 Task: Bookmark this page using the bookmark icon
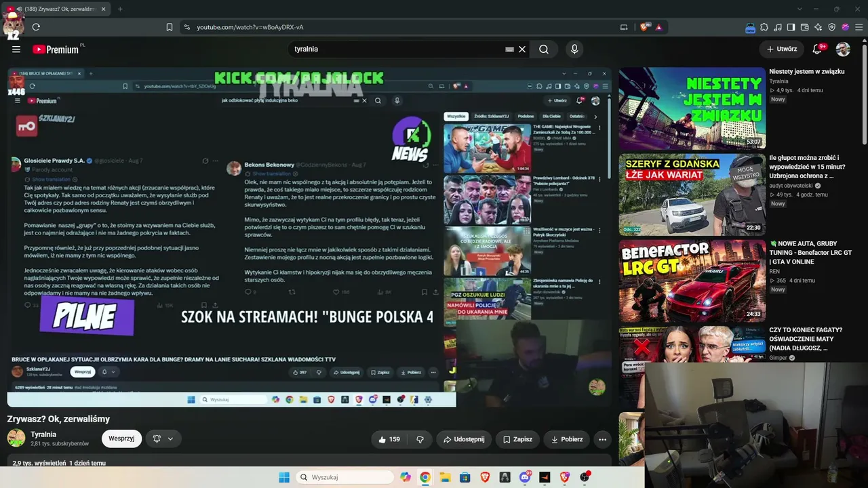170,27
